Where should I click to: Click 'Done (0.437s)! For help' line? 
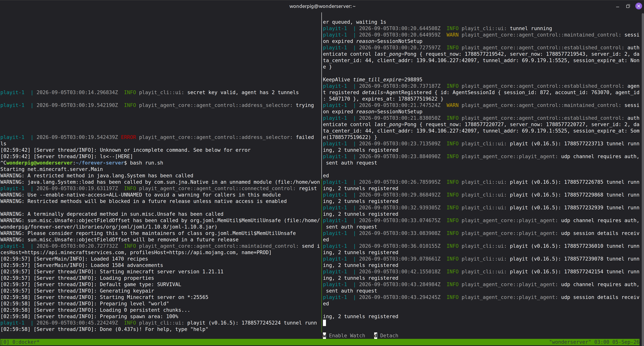click(104, 329)
